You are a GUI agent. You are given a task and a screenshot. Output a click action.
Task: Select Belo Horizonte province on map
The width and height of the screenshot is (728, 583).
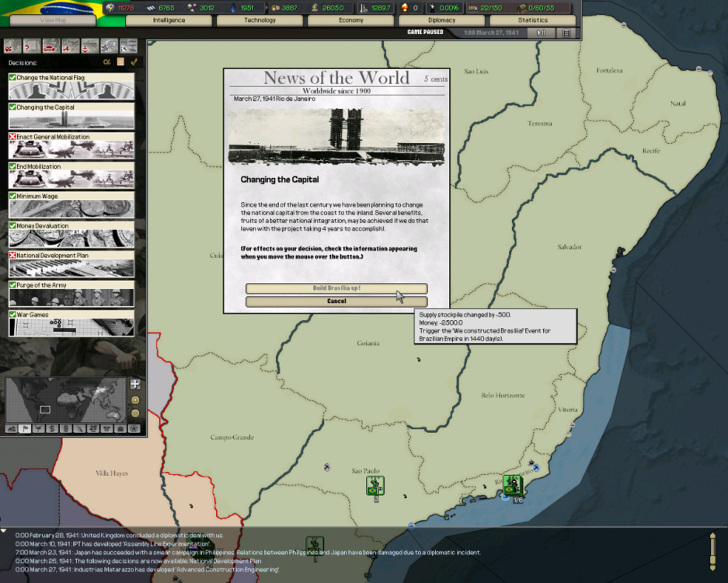tap(503, 396)
